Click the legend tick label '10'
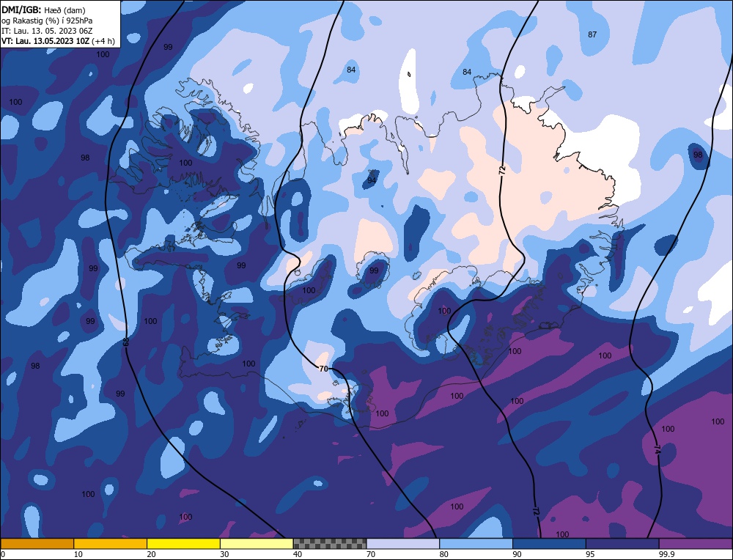The width and height of the screenshot is (733, 560). pyautogui.click(x=78, y=554)
